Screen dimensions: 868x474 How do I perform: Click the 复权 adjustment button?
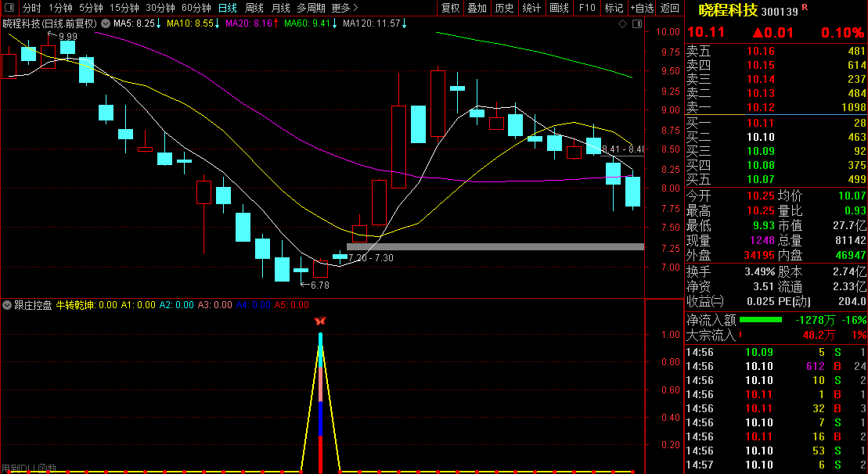coord(450,8)
